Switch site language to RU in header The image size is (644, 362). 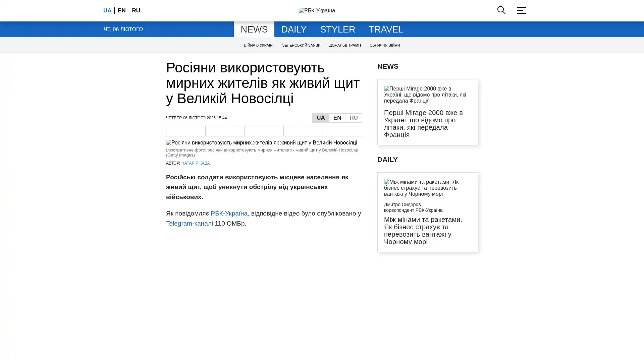point(136,11)
